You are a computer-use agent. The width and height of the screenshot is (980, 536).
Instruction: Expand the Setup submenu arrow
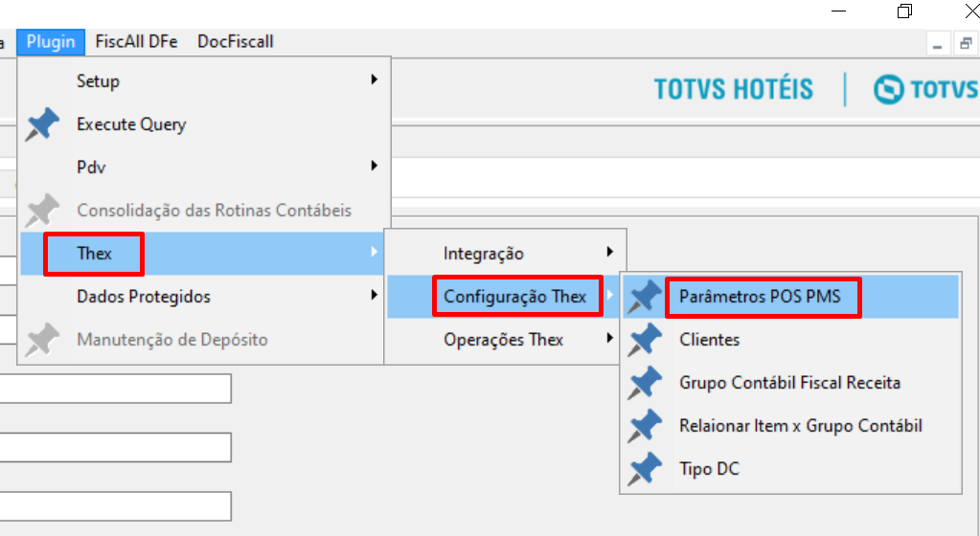tap(374, 79)
